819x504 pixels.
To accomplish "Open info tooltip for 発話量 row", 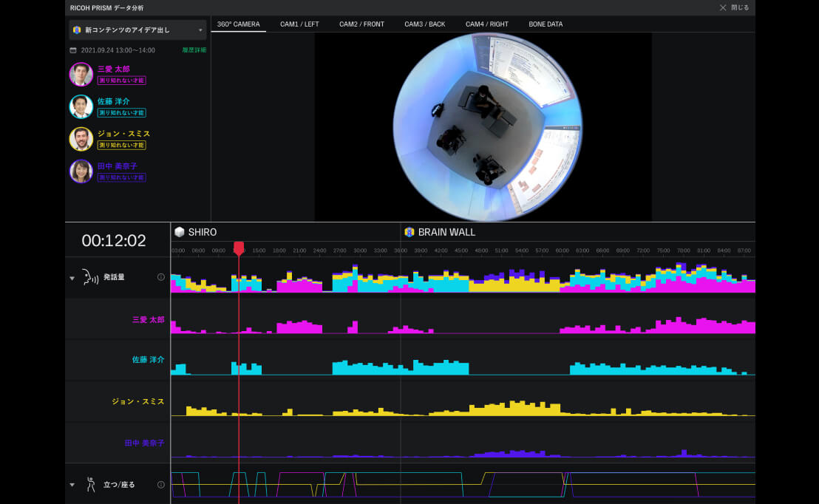I will (160, 277).
